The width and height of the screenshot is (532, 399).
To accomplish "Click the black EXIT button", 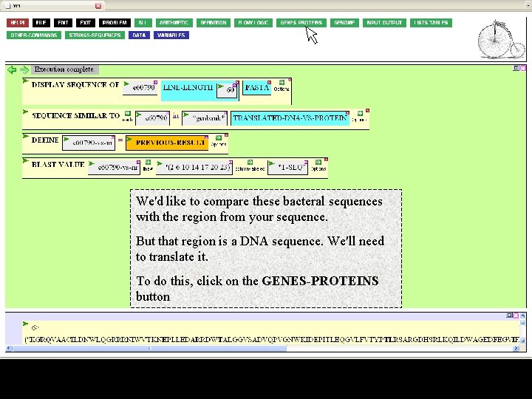I will click(86, 23).
